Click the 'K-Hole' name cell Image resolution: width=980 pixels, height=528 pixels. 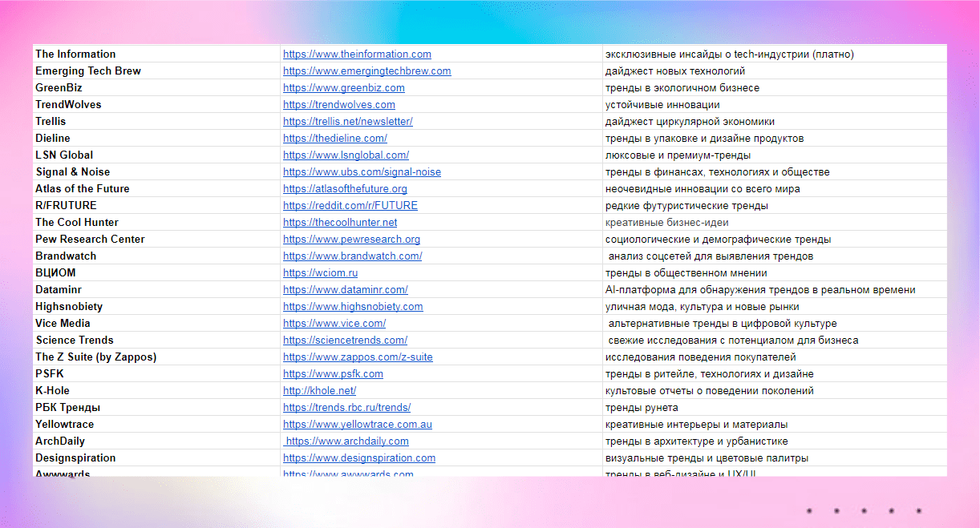(x=156, y=391)
